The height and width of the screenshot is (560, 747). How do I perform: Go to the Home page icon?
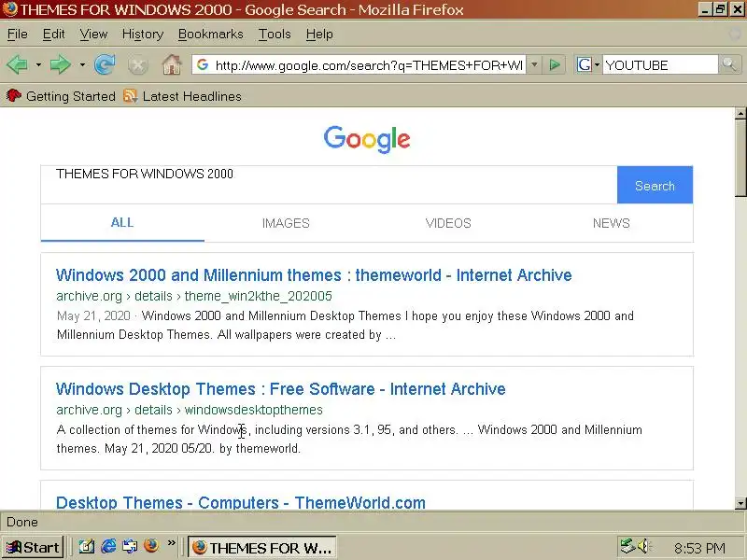[172, 64]
